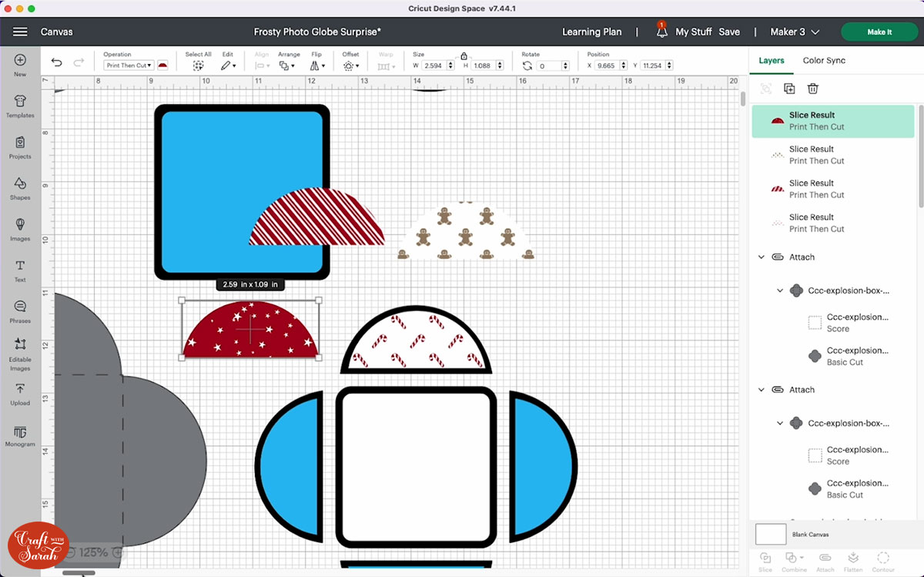Click Save in the header
Screen dimensions: 924x577
tap(728, 32)
